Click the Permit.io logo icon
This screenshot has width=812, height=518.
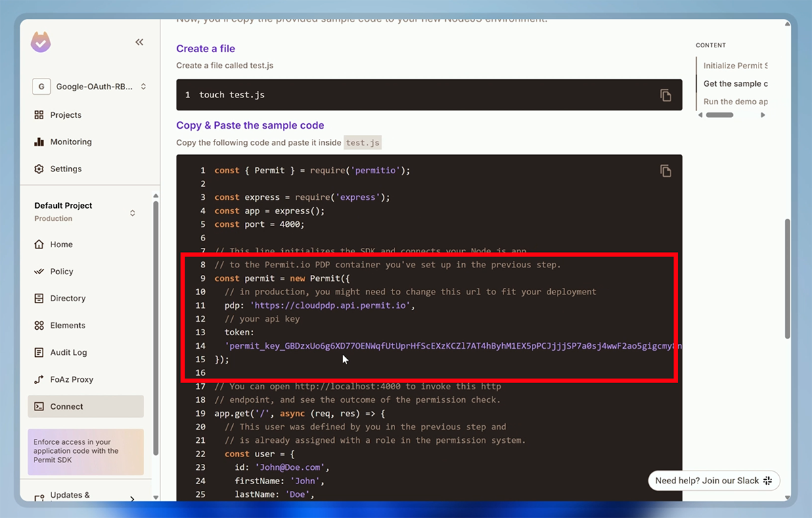coord(41,42)
